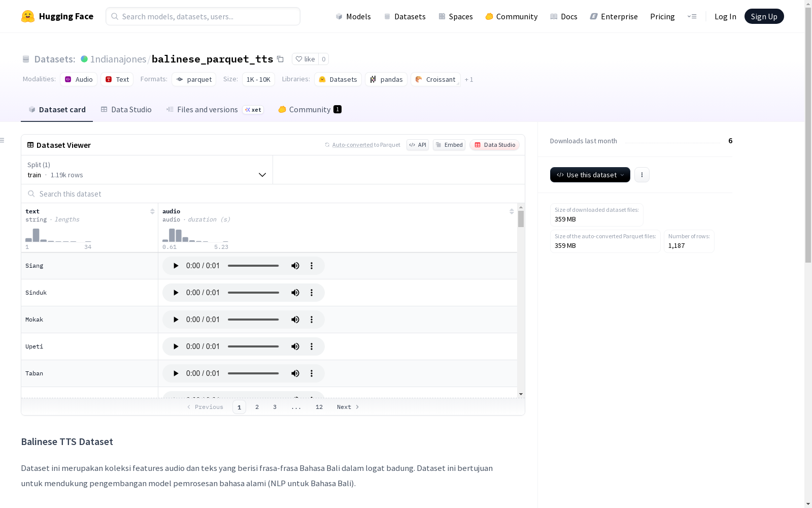Screen dimensions: 812x508
Task: Play the audio for the Siang row
Action: (176, 266)
